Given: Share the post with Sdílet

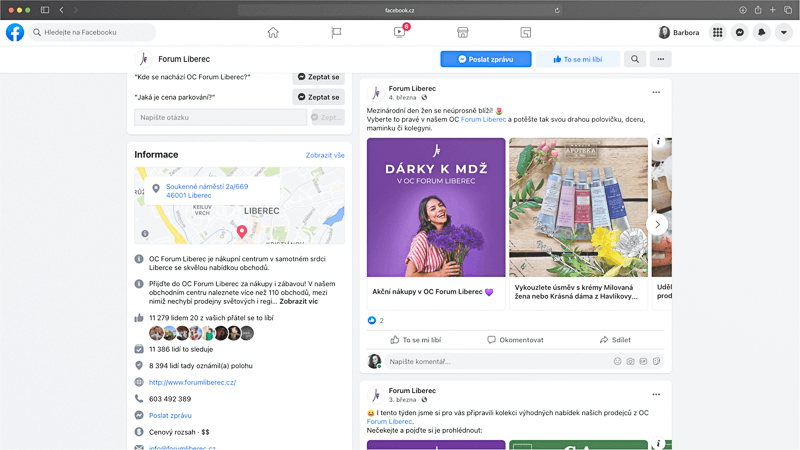Looking at the screenshot, I should (615, 340).
